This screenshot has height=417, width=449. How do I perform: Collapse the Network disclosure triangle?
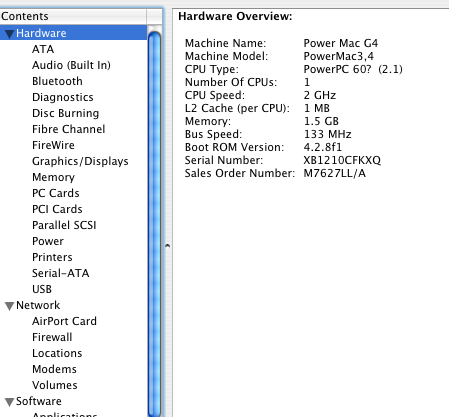tap(9, 306)
